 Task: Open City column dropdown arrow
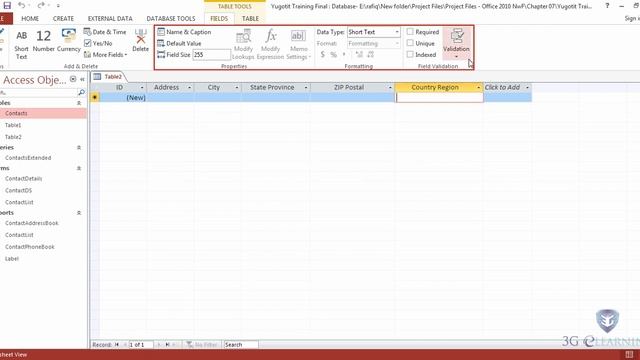(237, 87)
